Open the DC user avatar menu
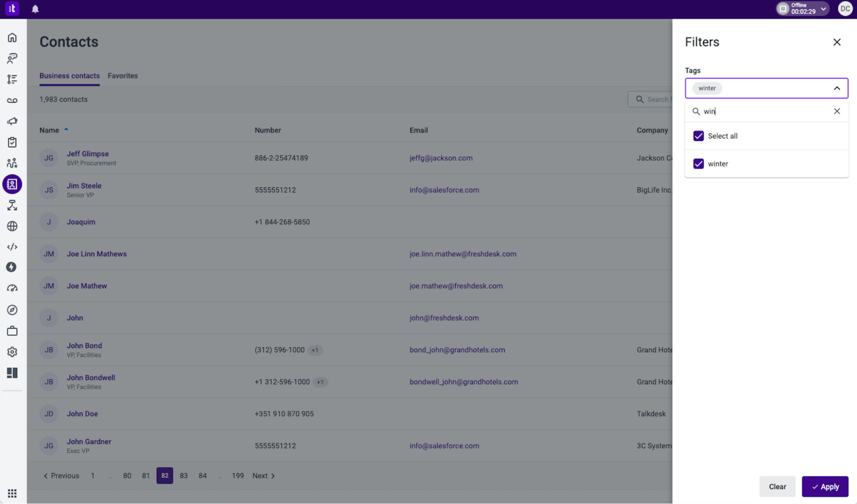This screenshot has height=504, width=857. coord(845,9)
